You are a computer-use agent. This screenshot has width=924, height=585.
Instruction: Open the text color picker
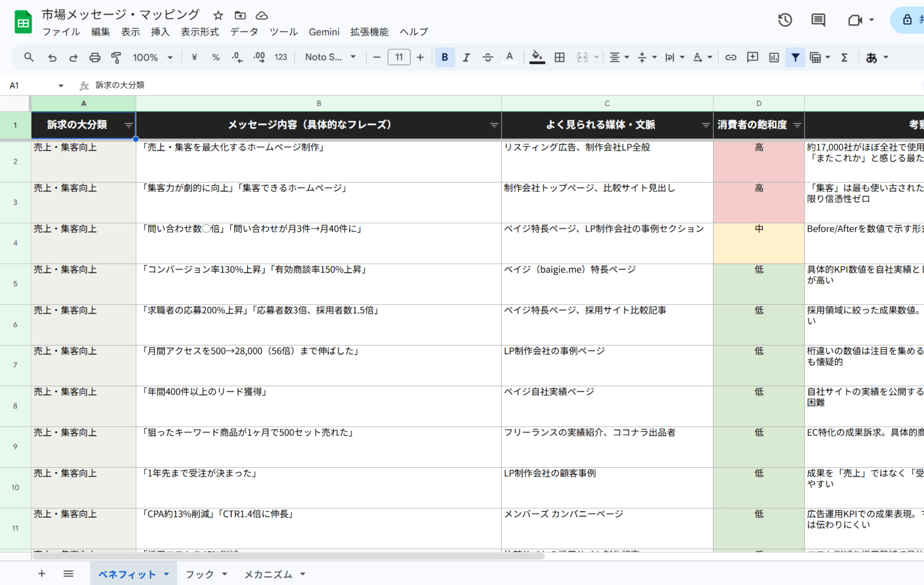510,57
